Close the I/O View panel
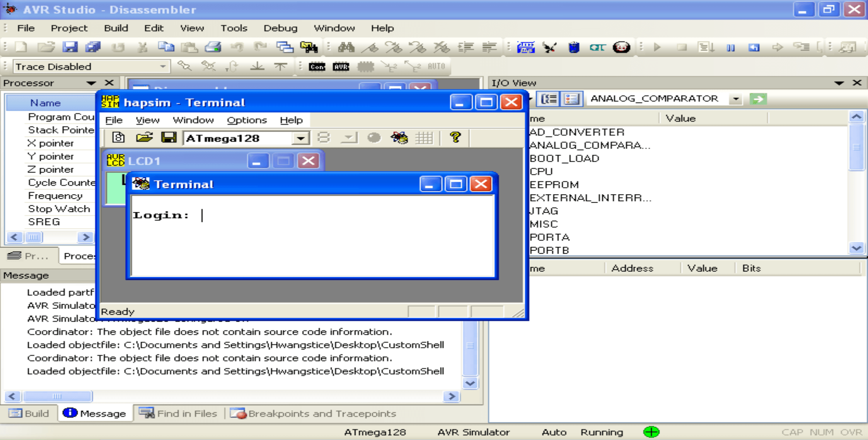 (x=857, y=83)
